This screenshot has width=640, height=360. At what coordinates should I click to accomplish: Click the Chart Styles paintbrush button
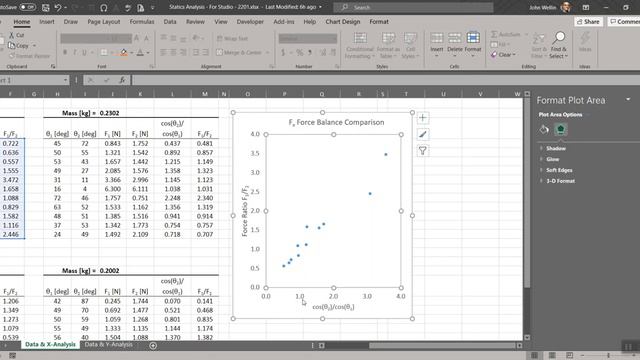point(423,134)
